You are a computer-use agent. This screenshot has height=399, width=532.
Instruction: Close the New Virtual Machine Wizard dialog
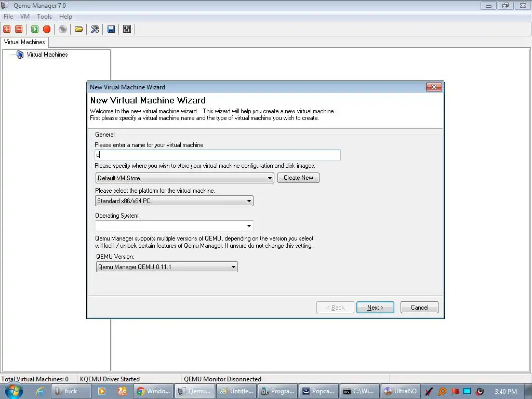pos(434,87)
